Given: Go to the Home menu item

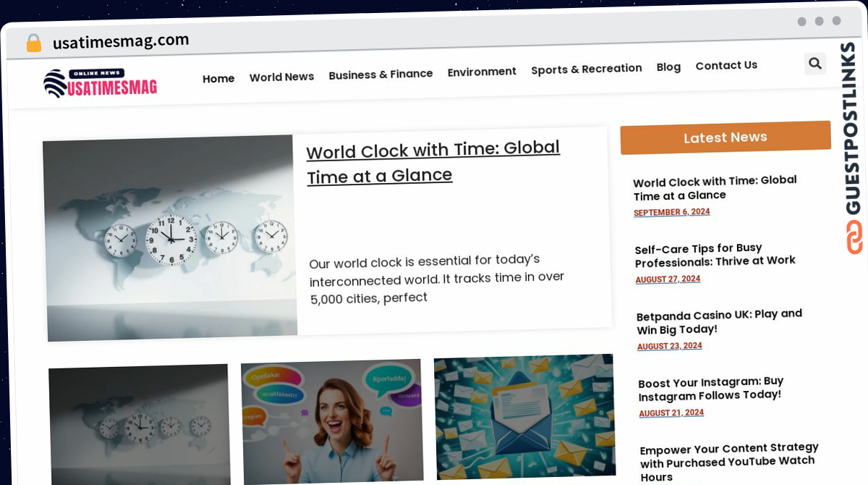Looking at the screenshot, I should tap(218, 79).
